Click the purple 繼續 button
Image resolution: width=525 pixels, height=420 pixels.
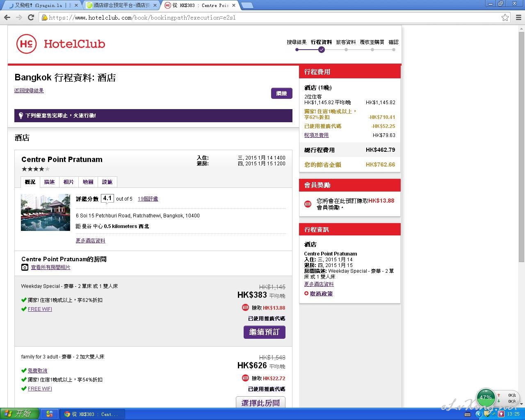coord(281,94)
